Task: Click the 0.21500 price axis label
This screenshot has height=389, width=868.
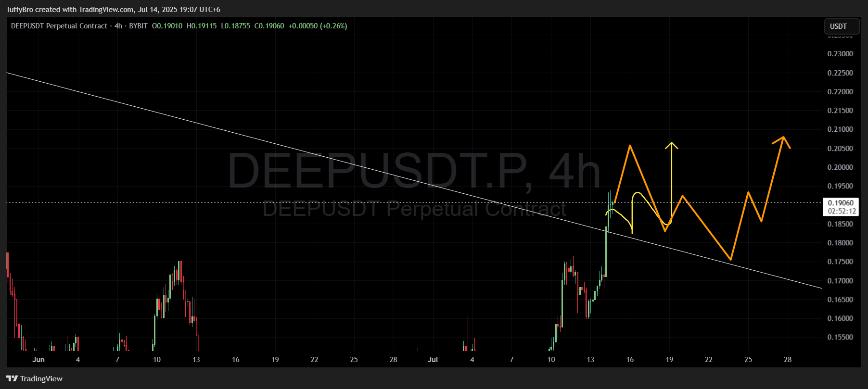Action: click(840, 111)
